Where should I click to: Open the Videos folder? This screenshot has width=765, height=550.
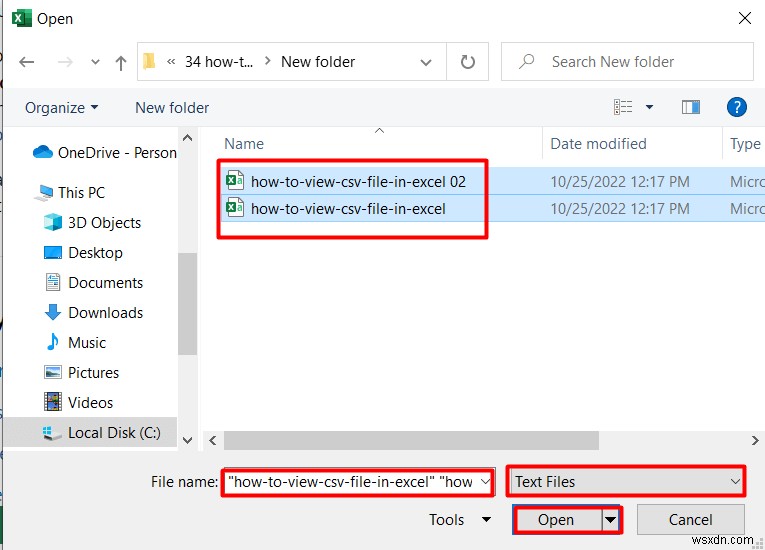pos(90,403)
